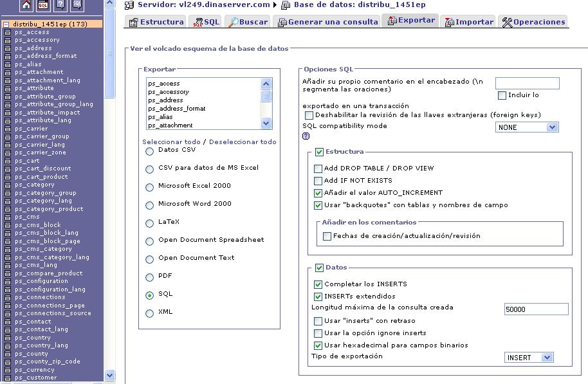The image size is (588, 384).
Task: Click the table list box down arrow
Action: (266, 123)
